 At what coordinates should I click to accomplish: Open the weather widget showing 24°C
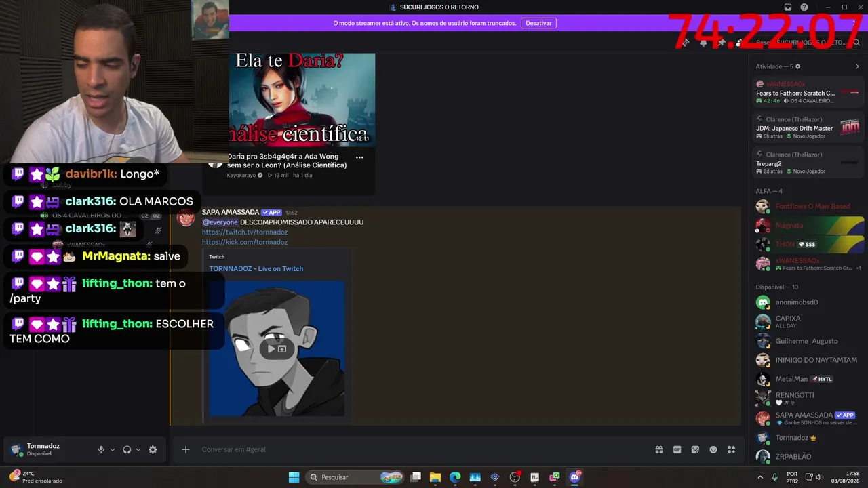tap(37, 477)
